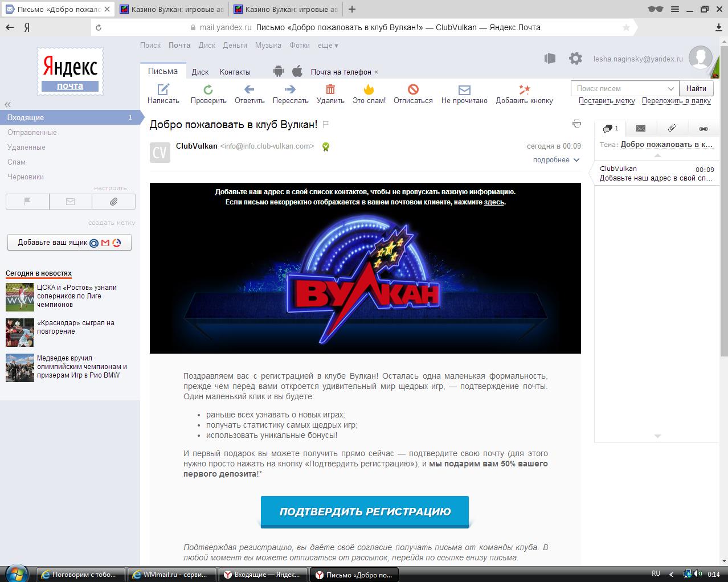
Task: Filter messages with attachments in sidebar
Action: coord(113,202)
